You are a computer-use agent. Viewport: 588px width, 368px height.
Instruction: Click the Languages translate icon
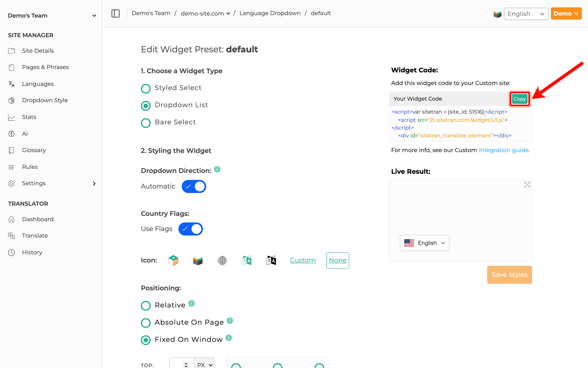point(11,84)
